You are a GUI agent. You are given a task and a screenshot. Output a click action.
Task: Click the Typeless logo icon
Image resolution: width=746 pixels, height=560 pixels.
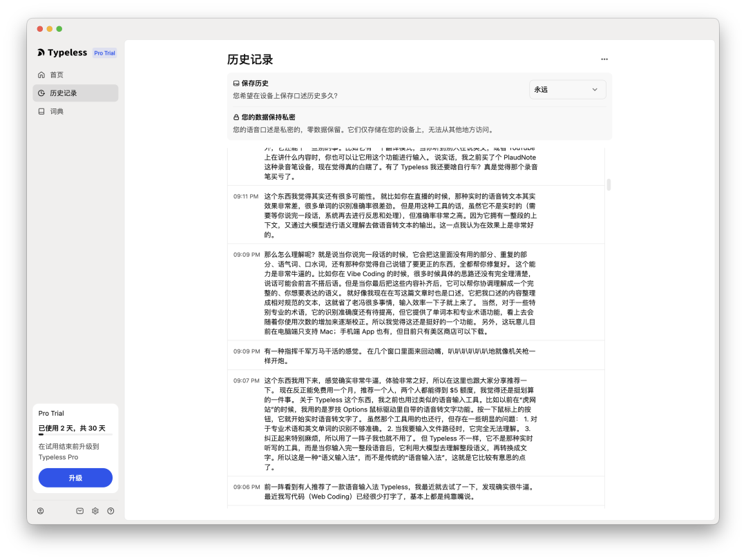click(x=41, y=52)
